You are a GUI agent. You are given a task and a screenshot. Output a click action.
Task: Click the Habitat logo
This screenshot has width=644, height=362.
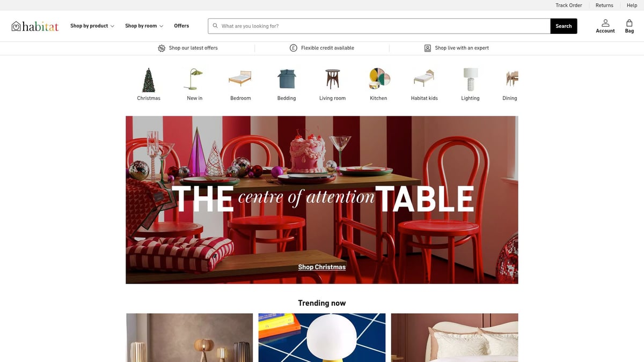coord(35,26)
